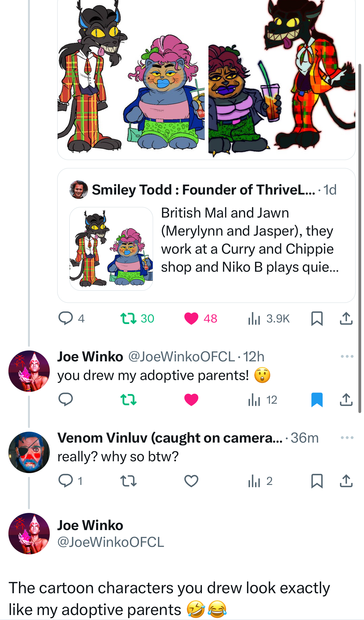
Task: Open more options on Joe Winko's reply
Action: [347, 356]
